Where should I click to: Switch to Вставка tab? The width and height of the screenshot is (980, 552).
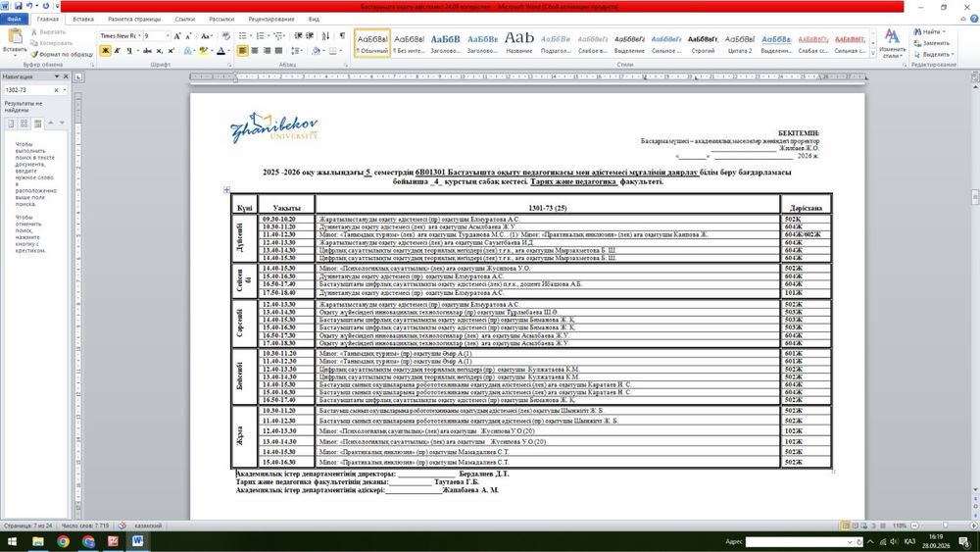pyautogui.click(x=83, y=20)
